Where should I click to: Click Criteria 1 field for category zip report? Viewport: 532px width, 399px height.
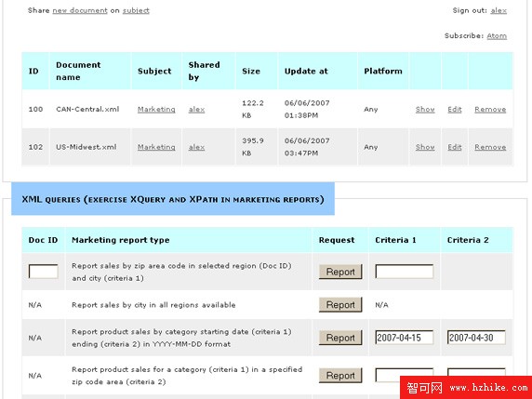[x=404, y=375]
